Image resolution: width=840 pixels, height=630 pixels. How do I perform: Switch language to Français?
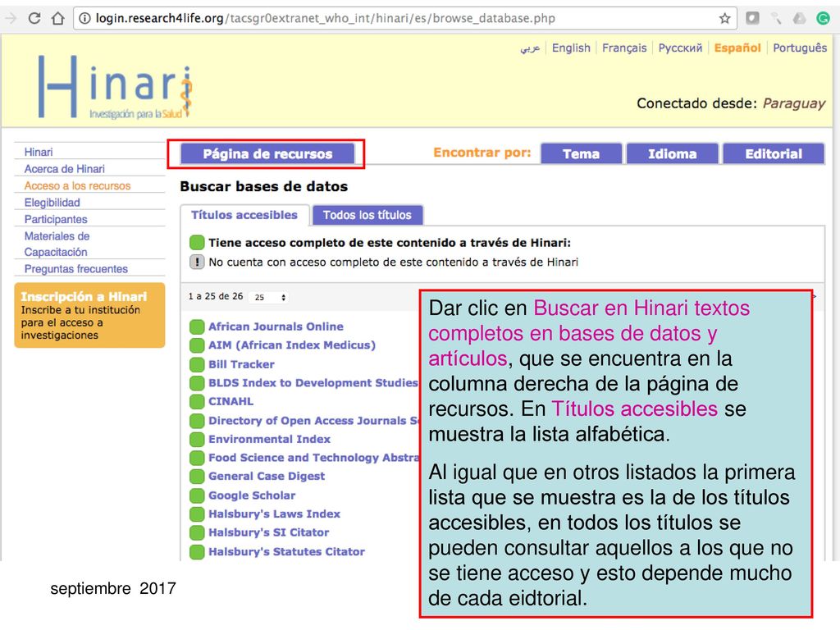point(624,48)
